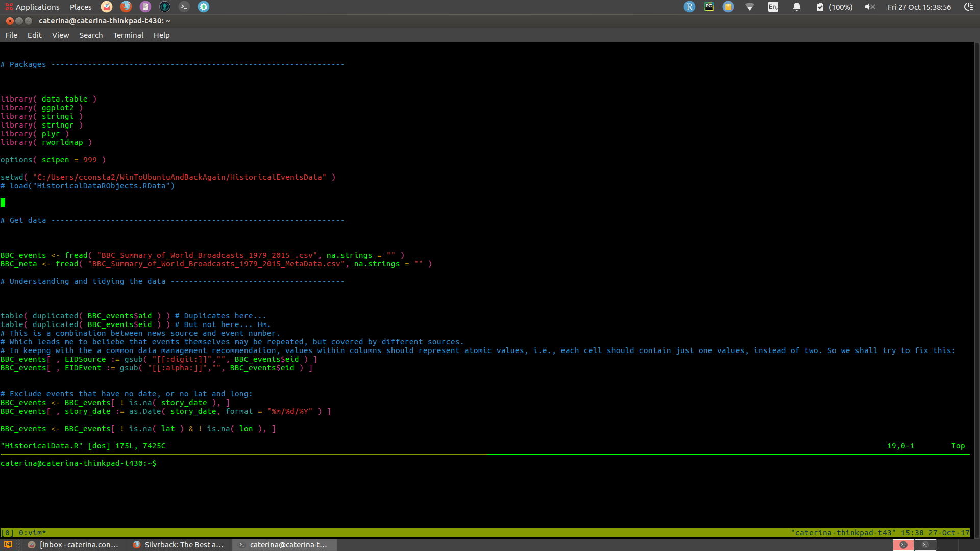Click the volume/sound icon in system tray
980x551 pixels.
870,7
